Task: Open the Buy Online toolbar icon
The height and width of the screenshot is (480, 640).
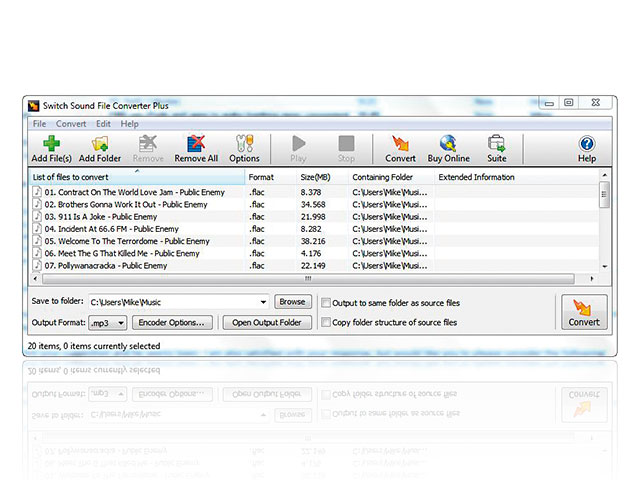Action: tap(448, 144)
